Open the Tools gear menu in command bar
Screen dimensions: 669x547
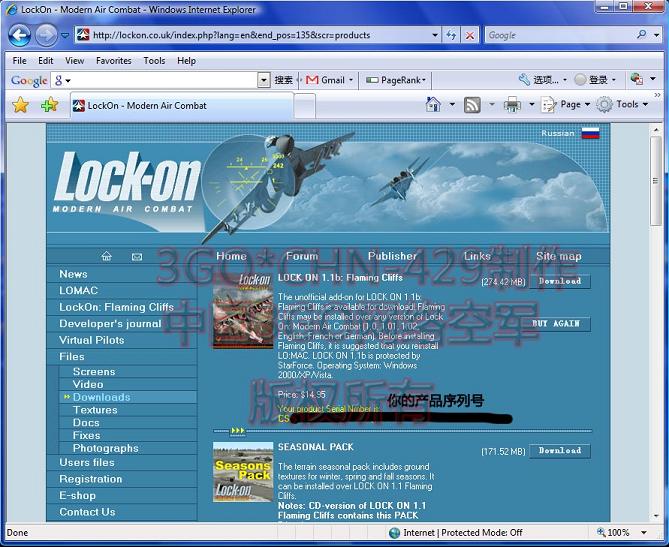622,105
